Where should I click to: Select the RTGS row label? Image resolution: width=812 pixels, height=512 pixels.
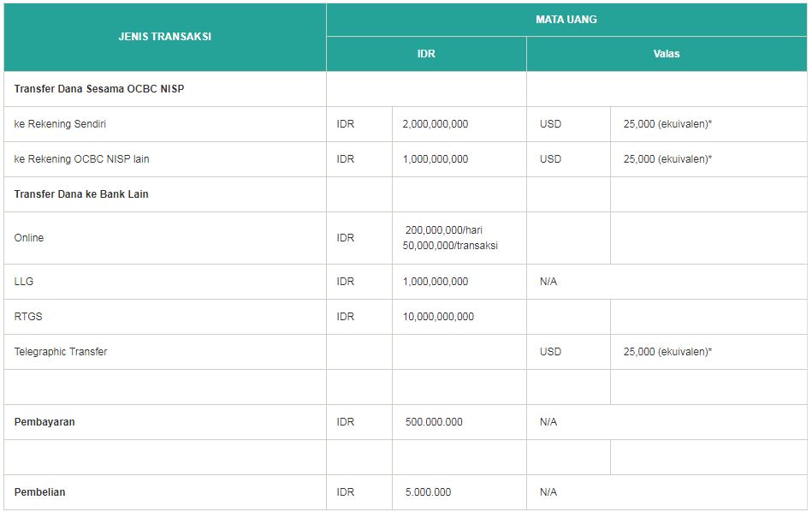[26, 317]
